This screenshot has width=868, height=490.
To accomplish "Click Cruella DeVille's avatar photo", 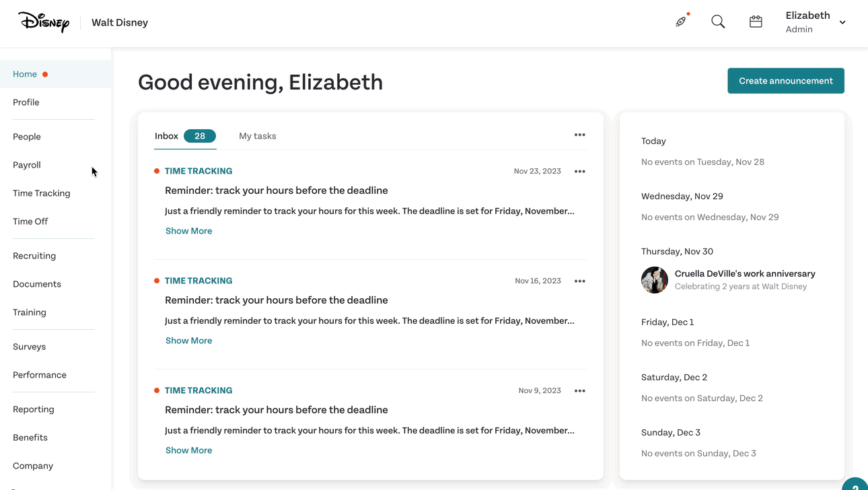I will (655, 279).
